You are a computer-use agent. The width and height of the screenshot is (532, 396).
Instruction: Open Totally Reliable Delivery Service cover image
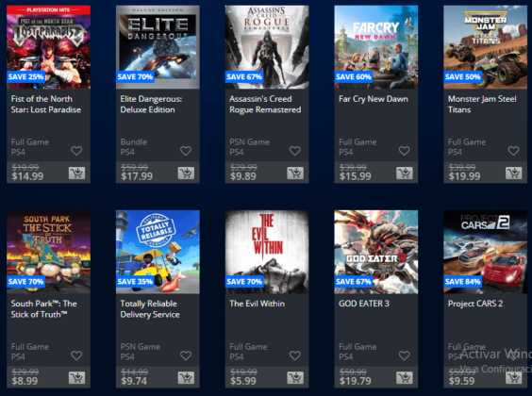pos(158,252)
